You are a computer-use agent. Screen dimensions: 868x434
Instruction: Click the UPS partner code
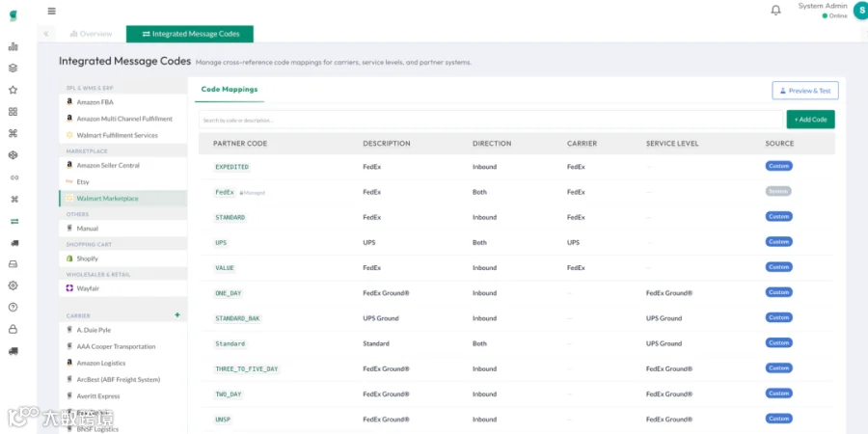[221, 242]
